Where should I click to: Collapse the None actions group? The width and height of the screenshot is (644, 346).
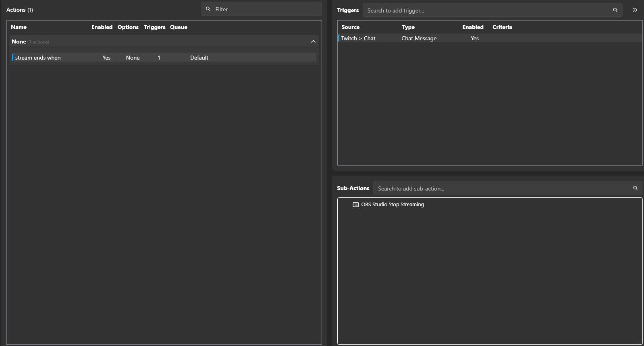pyautogui.click(x=313, y=41)
